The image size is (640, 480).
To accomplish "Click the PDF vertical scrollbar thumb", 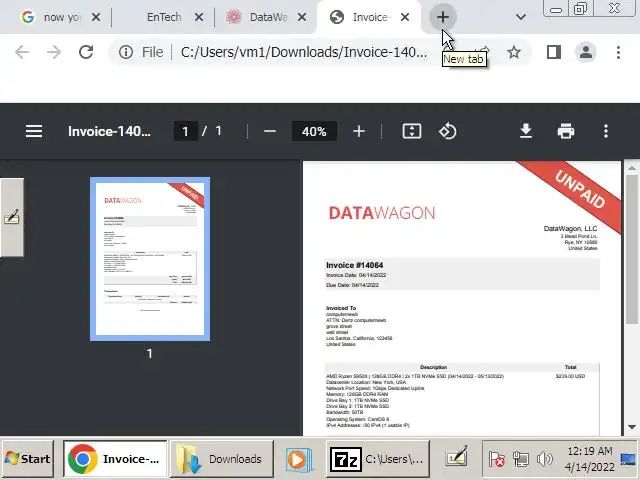I will [632, 249].
